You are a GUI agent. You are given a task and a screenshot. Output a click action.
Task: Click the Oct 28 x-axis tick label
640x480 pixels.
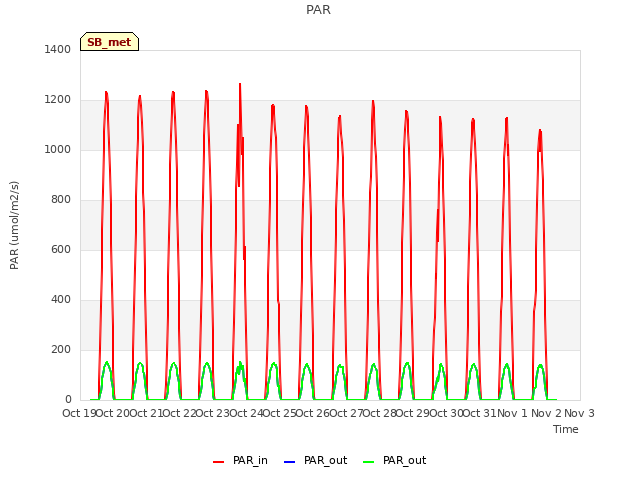coord(379,413)
